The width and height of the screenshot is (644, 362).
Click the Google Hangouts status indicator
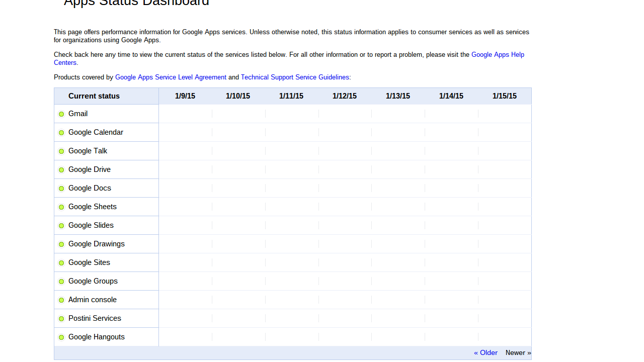tap(61, 337)
